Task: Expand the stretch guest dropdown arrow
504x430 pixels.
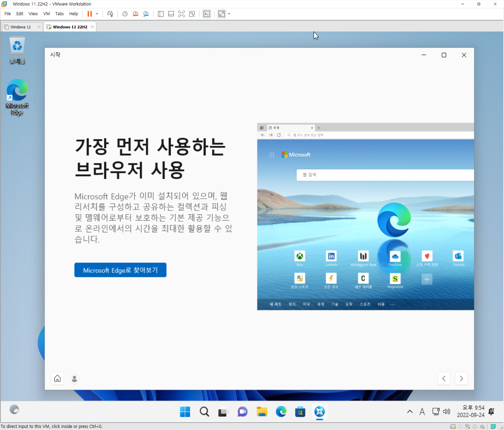Action: [229, 14]
